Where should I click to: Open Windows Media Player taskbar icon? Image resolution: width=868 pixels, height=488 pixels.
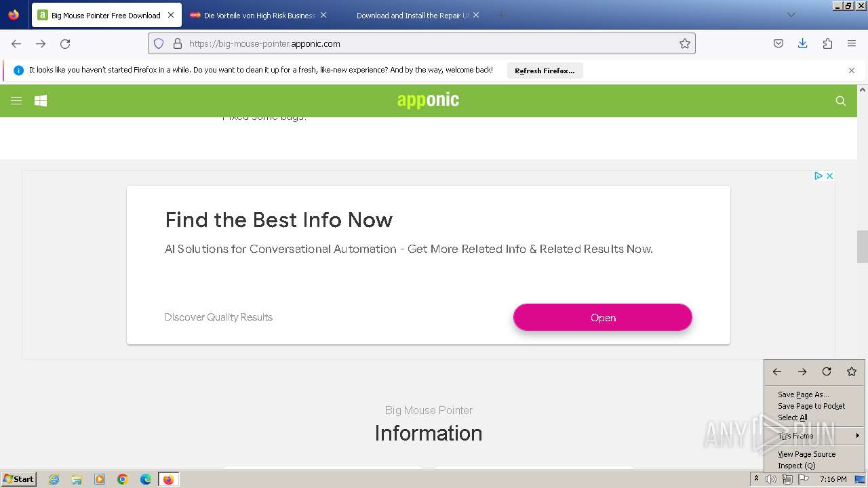[100, 479]
